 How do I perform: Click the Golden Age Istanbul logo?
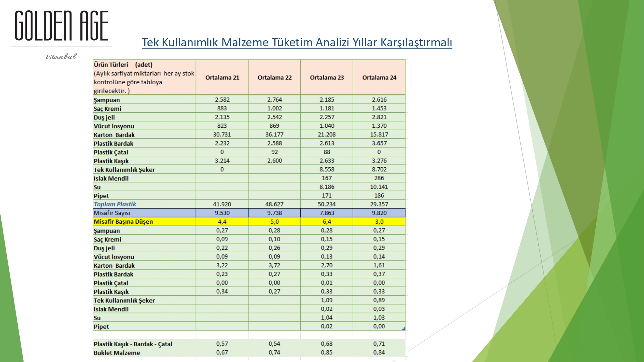[62, 35]
